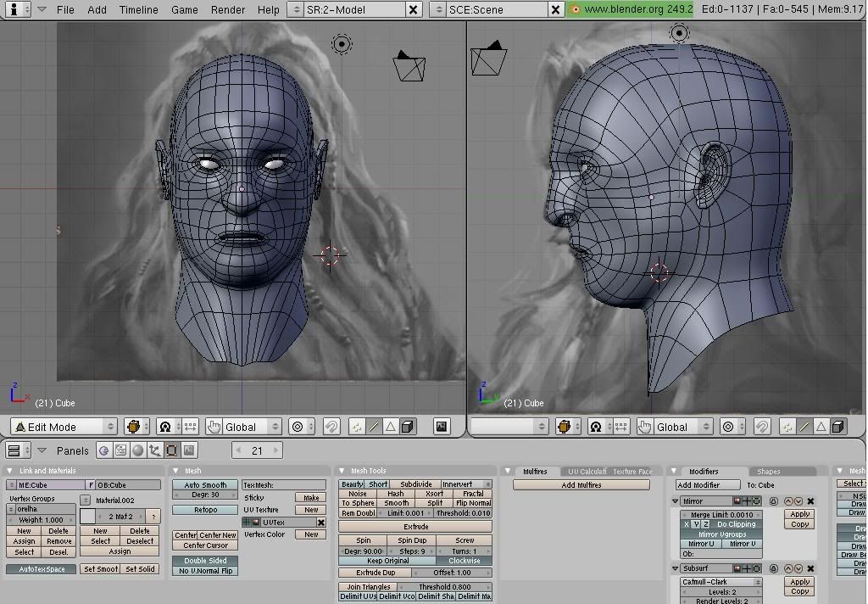
Task: Open the draw type selector in left viewport
Action: (136, 427)
